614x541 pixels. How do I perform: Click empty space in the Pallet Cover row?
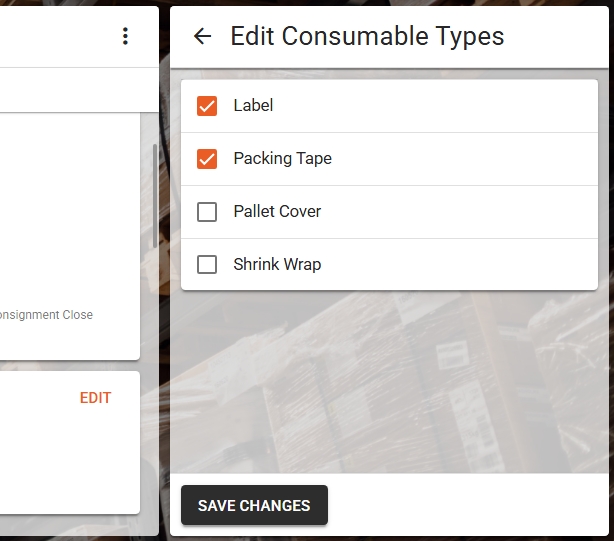tap(458, 212)
